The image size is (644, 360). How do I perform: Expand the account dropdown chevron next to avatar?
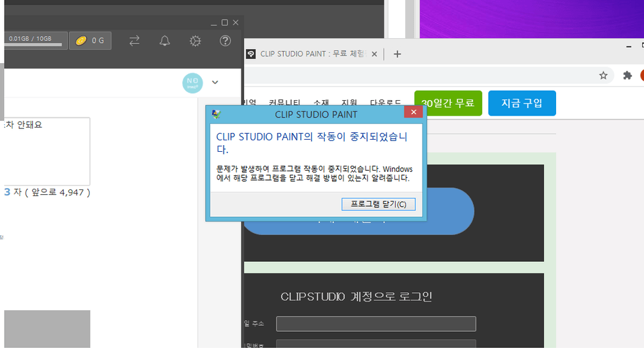click(x=215, y=83)
